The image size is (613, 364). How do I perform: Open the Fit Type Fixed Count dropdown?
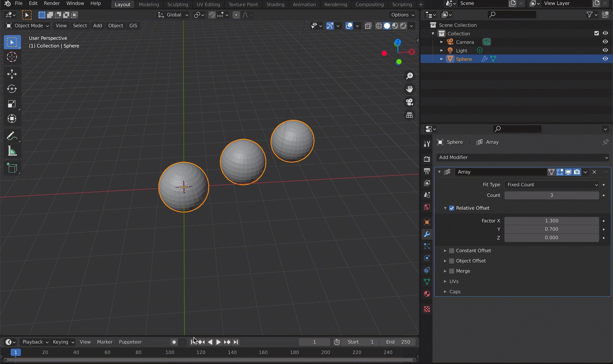[x=551, y=185]
